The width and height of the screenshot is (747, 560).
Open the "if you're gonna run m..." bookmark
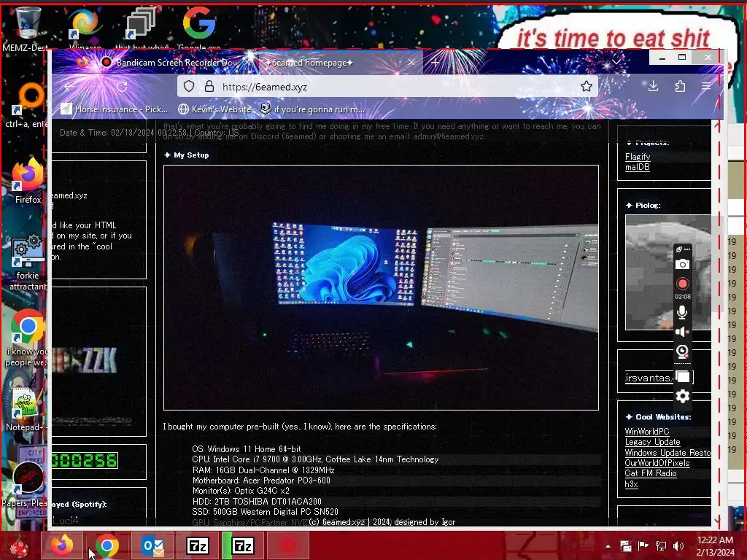coord(312,109)
